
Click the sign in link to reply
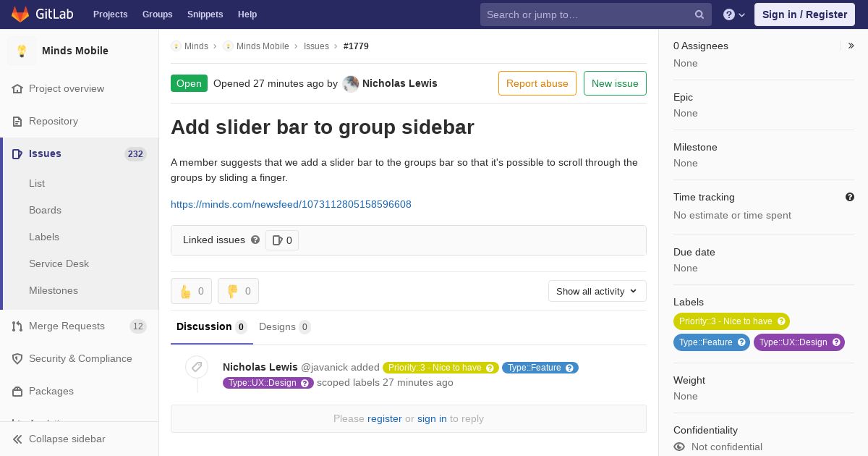tap(432, 418)
